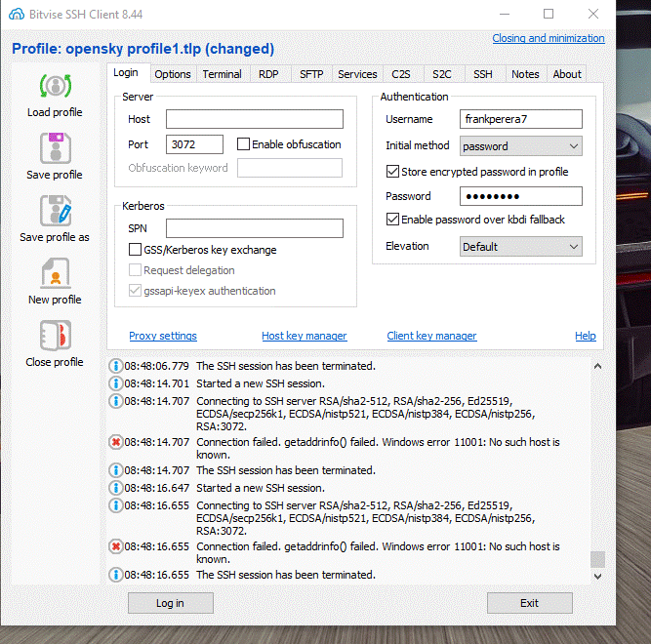Select the SSH tab
This screenshot has width=651, height=644.
coord(483,74)
